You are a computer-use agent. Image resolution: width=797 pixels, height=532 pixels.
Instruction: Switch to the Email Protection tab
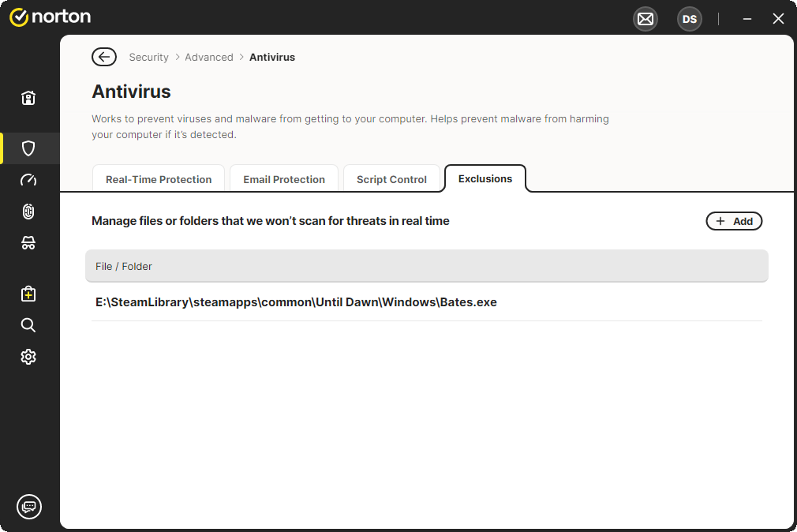284,179
